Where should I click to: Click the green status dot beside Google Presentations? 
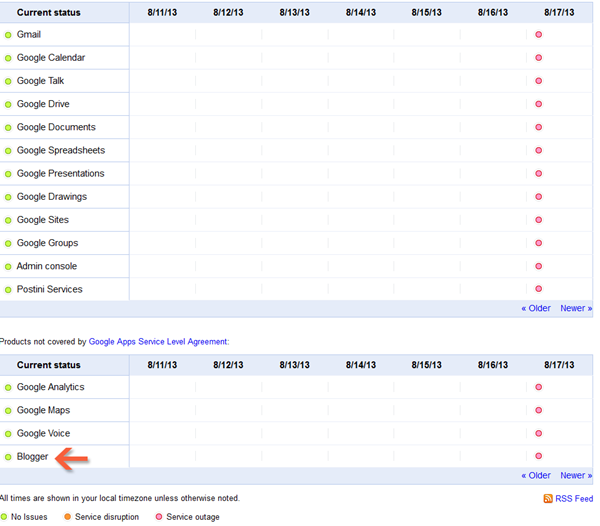(8, 174)
